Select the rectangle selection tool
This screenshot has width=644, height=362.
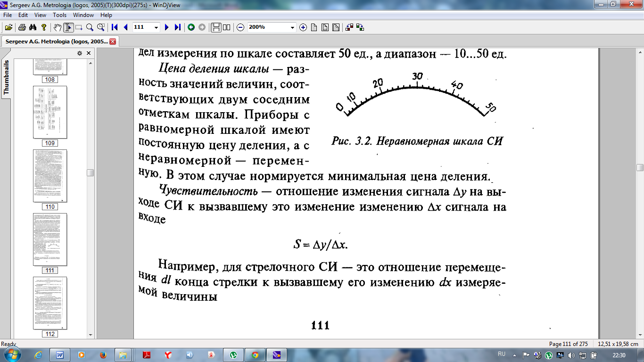[x=79, y=27]
